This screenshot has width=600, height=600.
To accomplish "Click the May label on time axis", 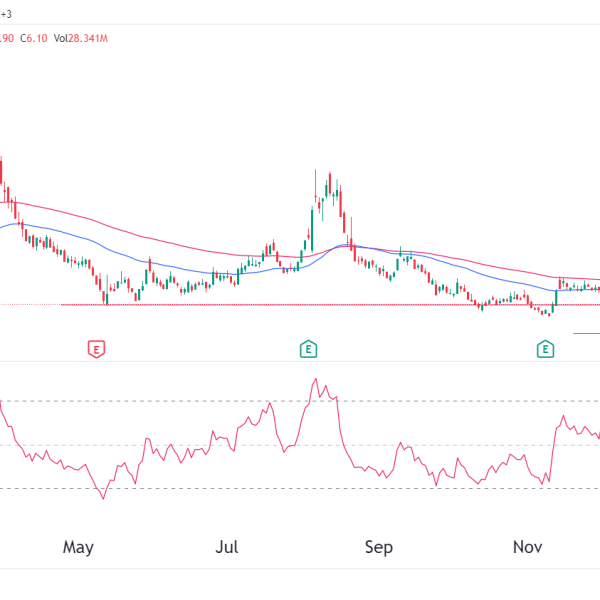I will pos(78,547).
